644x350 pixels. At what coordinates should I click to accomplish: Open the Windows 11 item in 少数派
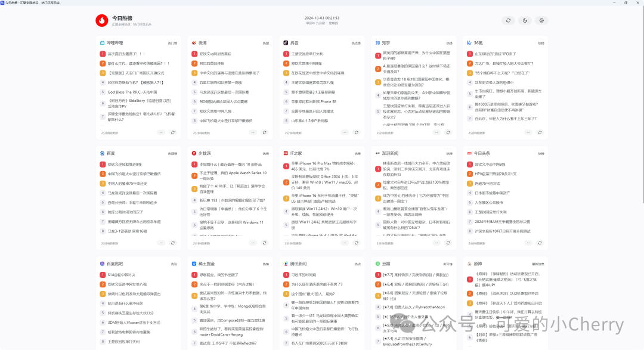point(231,225)
